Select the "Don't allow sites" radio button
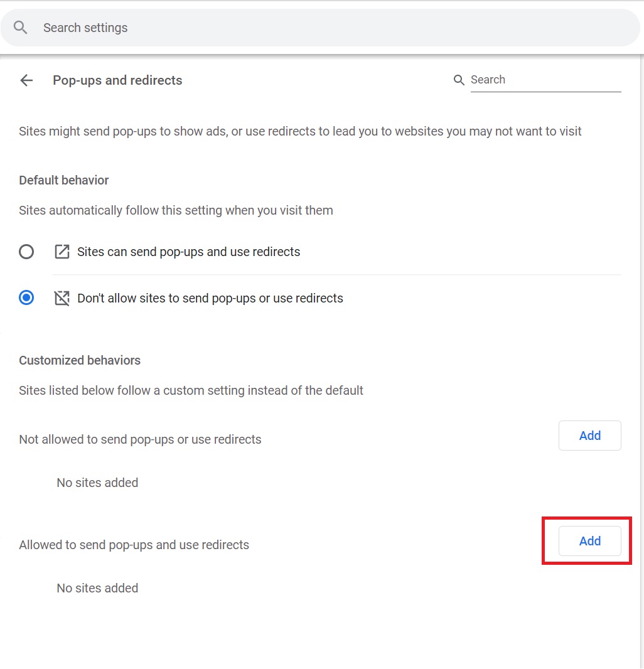 [26, 298]
